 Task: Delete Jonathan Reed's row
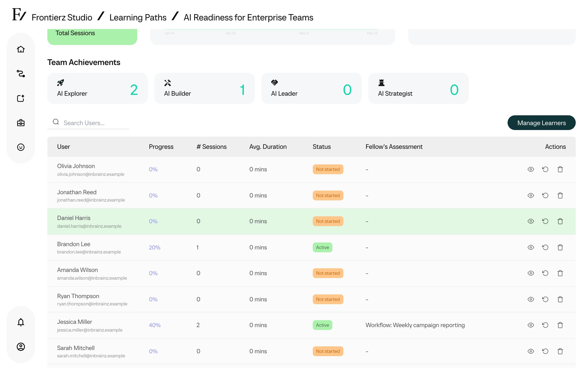560,195
